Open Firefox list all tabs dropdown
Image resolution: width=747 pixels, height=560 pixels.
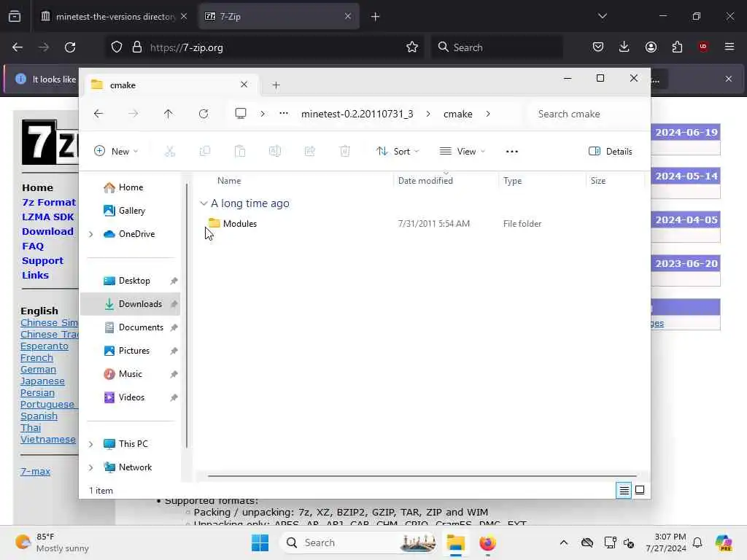click(603, 16)
